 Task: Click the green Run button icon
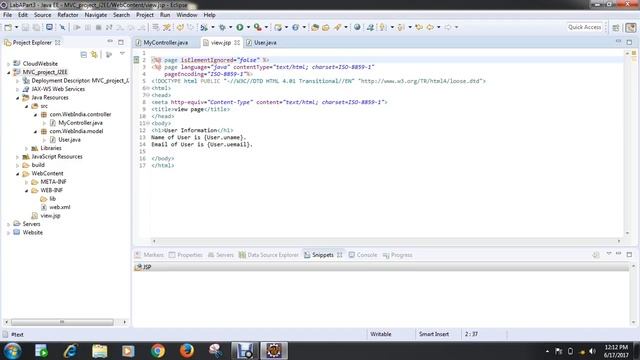[x=240, y=27]
